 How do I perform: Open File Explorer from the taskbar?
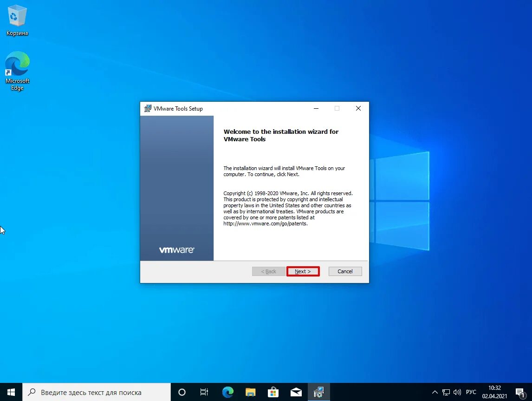pos(250,392)
